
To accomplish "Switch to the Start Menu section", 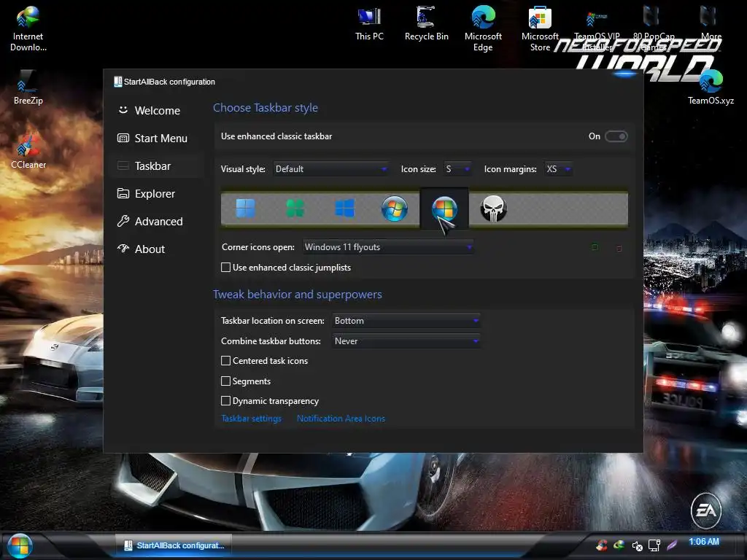I will pos(158,138).
